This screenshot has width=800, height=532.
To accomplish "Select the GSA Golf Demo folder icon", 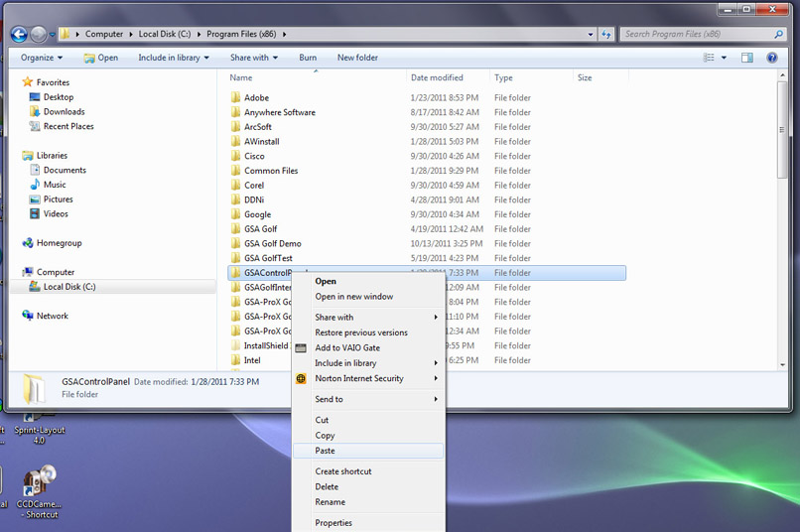I will pyautogui.click(x=235, y=243).
